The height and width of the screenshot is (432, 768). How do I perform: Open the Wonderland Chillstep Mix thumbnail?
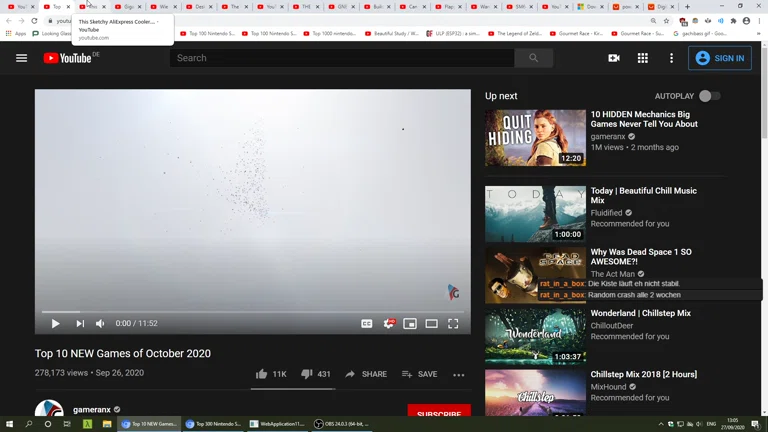pos(535,336)
